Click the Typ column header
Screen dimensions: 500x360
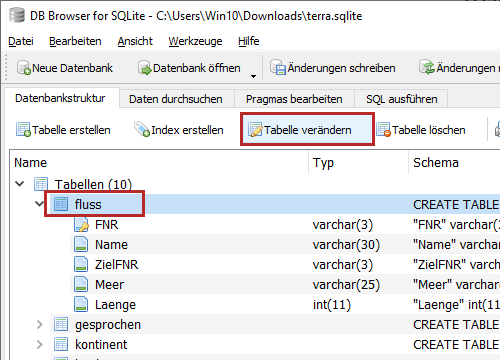pos(359,163)
